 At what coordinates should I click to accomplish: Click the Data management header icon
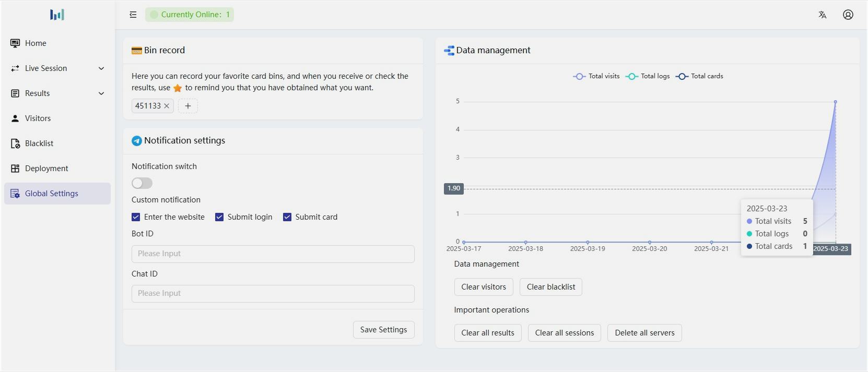[x=449, y=51]
